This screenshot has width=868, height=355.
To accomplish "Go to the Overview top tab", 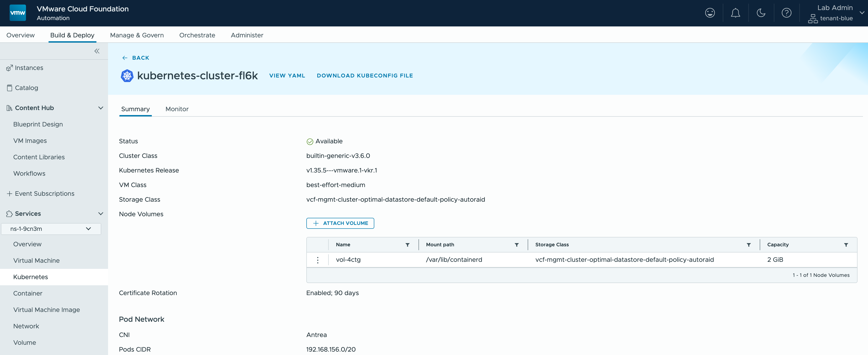I will point(21,35).
